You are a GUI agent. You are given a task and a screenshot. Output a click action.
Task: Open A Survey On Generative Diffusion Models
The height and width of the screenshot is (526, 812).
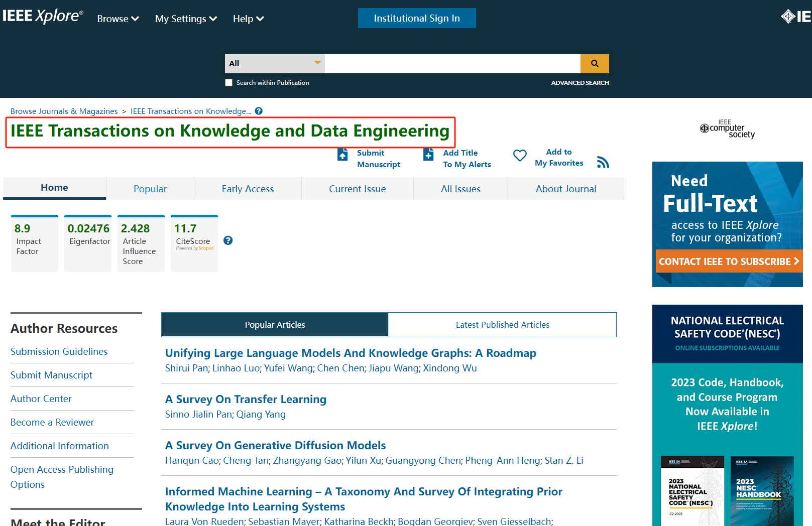(x=275, y=445)
